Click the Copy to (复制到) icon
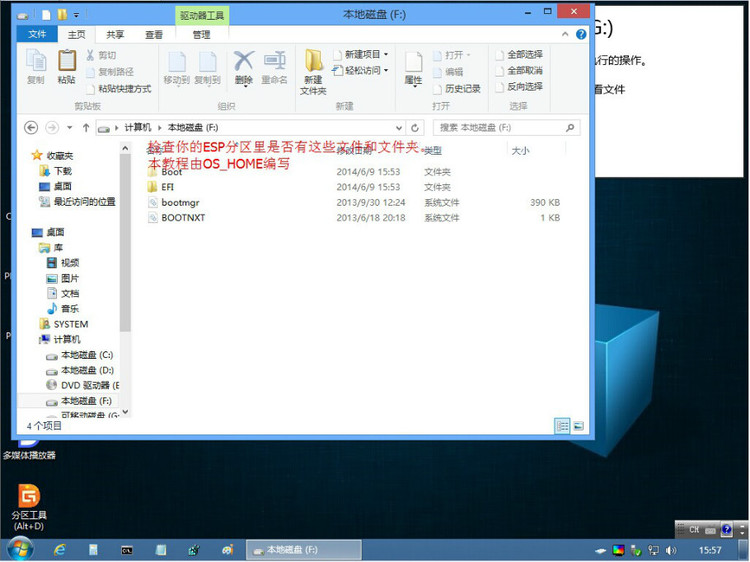The width and height of the screenshot is (750, 562). tap(207, 67)
